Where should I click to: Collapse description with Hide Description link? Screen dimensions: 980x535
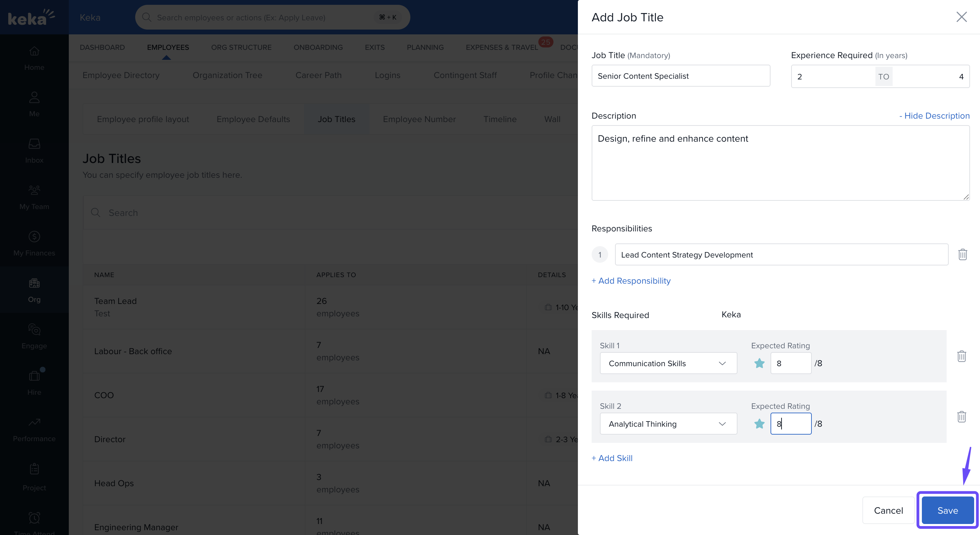[x=934, y=116]
